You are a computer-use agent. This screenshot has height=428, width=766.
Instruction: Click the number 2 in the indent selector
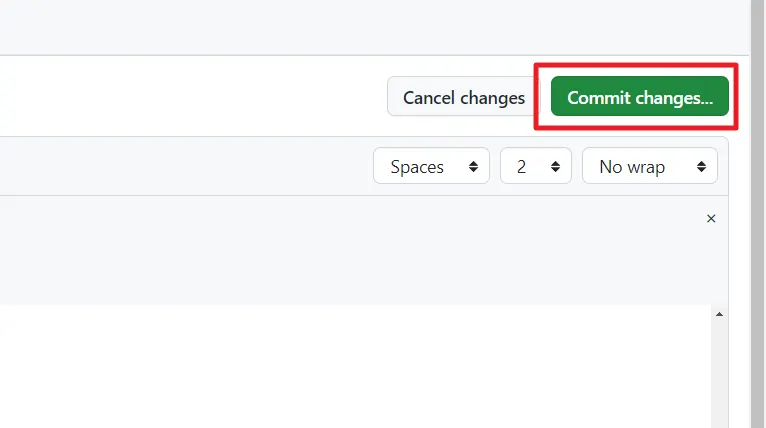click(521, 167)
